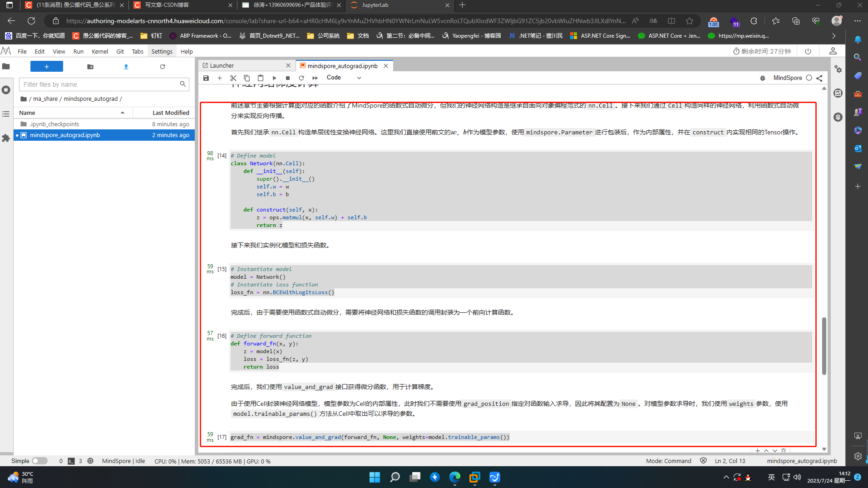Click into code cell [17]
Screen dimensions: 868x488
pyautogui.click(x=520, y=437)
